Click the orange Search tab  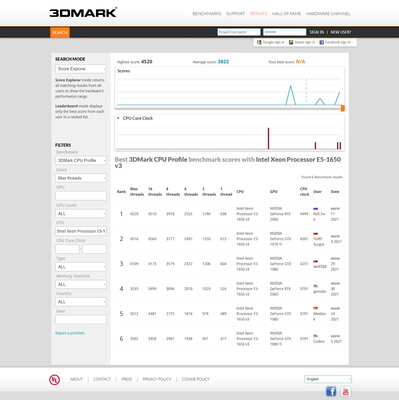pos(60,32)
